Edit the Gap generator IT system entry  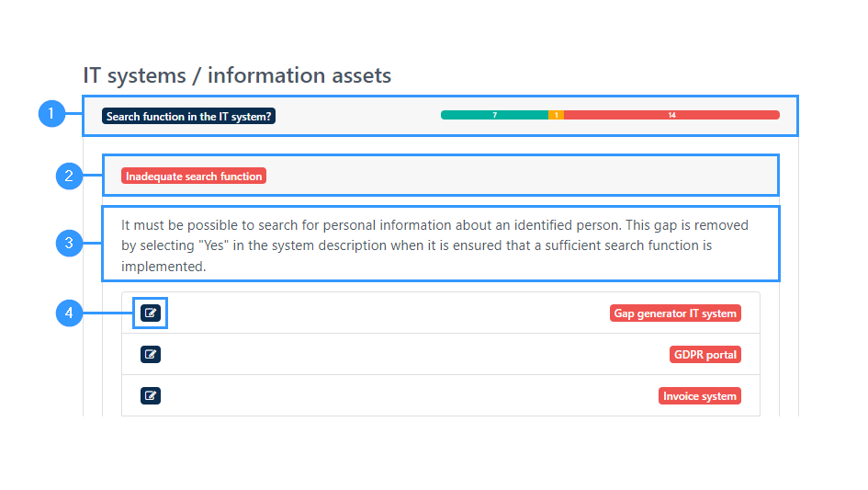[x=151, y=313]
